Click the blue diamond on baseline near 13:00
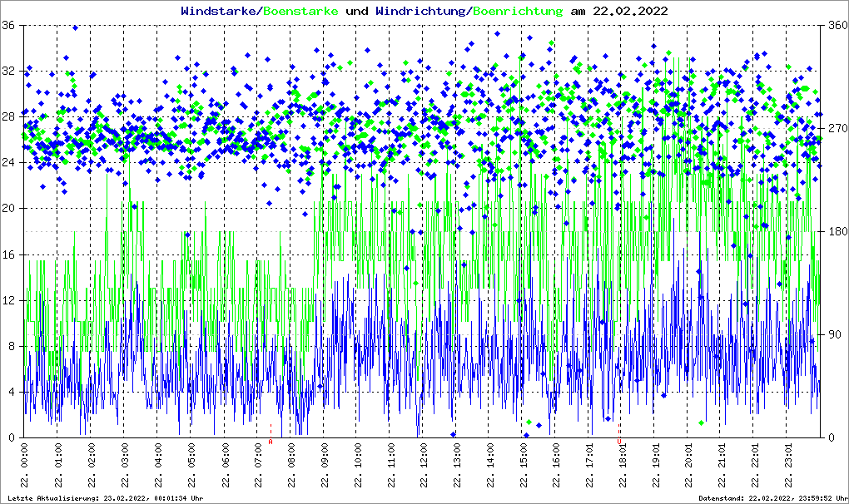Viewport: 849px width, 504px height. (454, 434)
